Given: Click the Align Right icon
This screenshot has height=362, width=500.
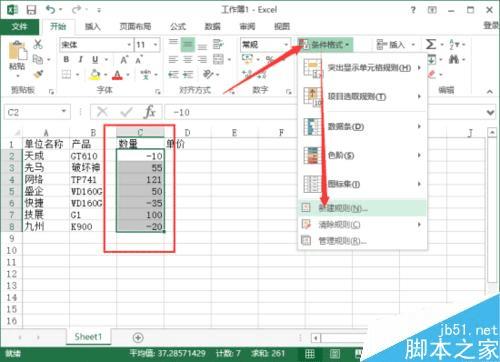Looking at the screenshot, I should click(202, 60).
